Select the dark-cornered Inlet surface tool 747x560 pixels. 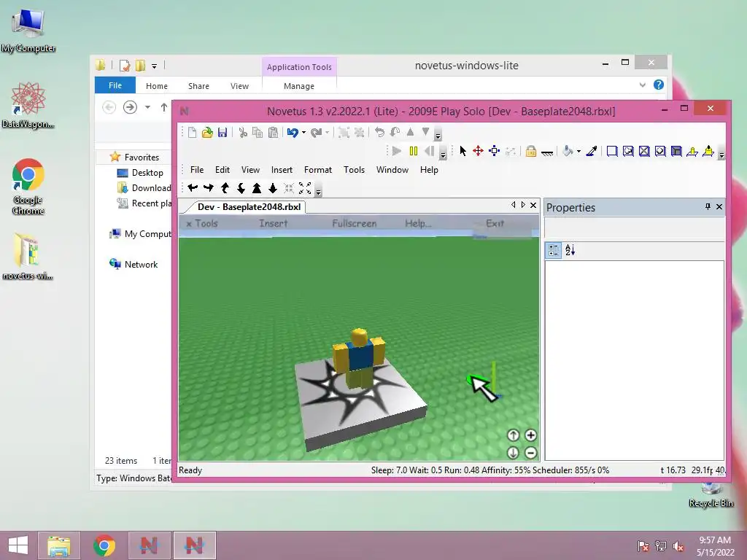pyautogui.click(x=676, y=152)
